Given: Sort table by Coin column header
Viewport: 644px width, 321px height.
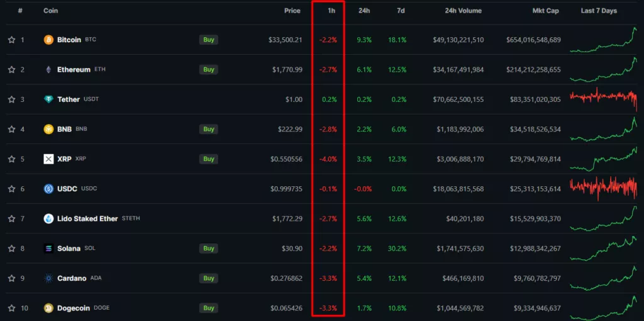Looking at the screenshot, I should click(50, 11).
